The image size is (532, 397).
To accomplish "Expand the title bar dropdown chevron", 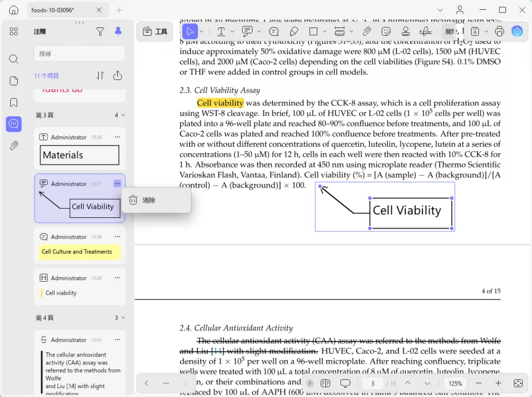I will click(x=440, y=10).
